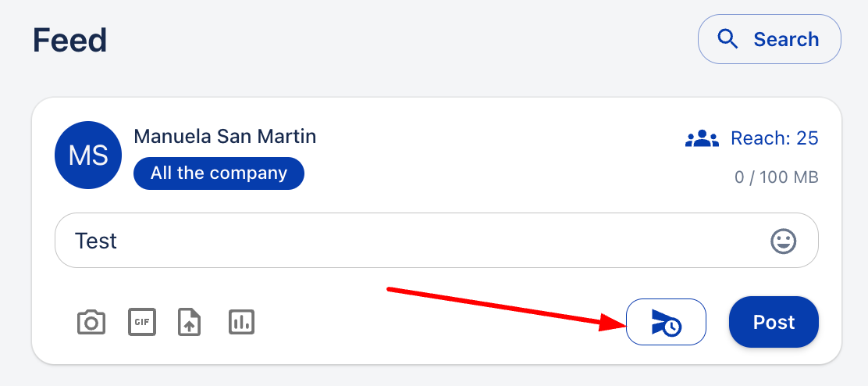Schedule the post for later

(666, 322)
